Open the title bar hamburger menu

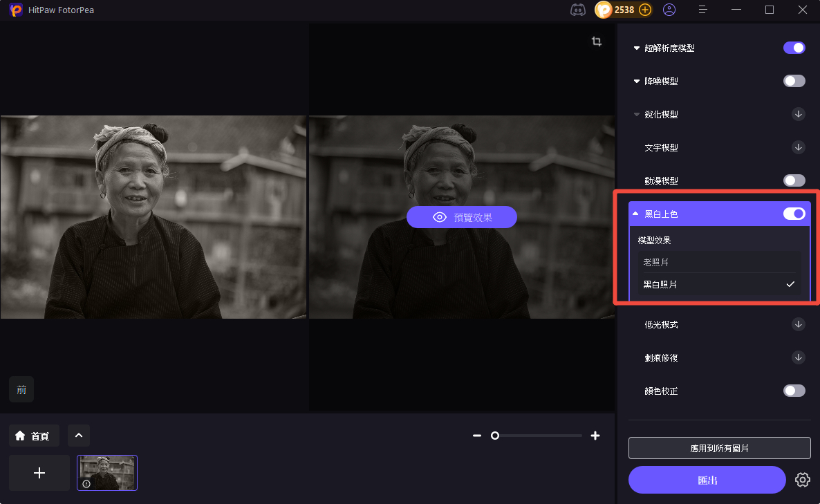(x=703, y=10)
